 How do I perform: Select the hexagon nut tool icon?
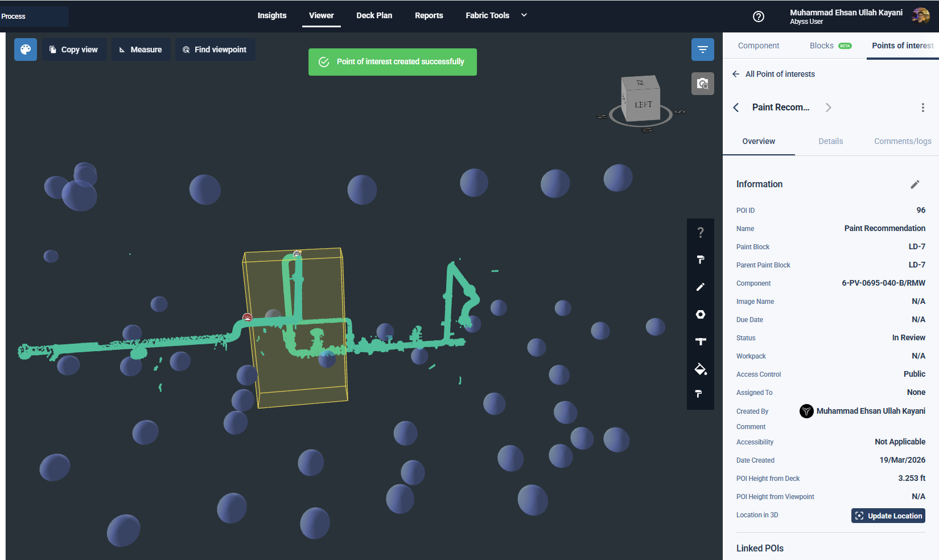click(700, 314)
